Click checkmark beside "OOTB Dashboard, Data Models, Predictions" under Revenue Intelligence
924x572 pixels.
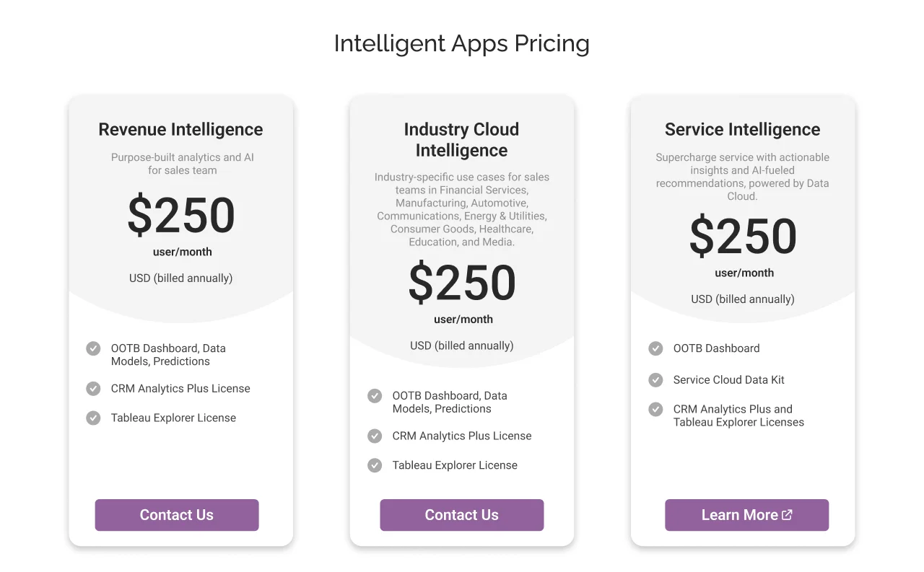tap(93, 348)
